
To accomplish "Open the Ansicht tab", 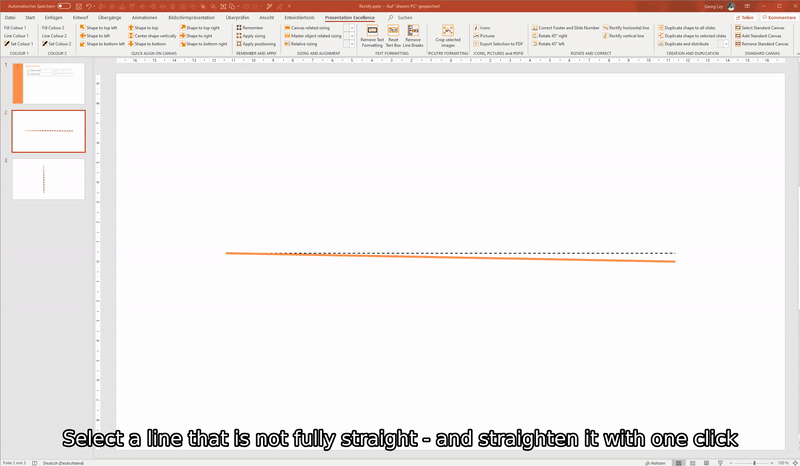I will coord(267,17).
